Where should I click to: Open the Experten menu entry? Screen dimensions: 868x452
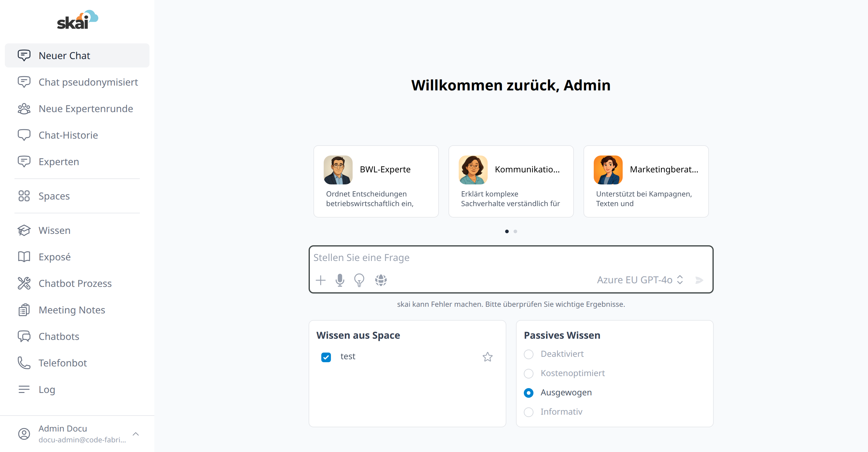pyautogui.click(x=77, y=162)
